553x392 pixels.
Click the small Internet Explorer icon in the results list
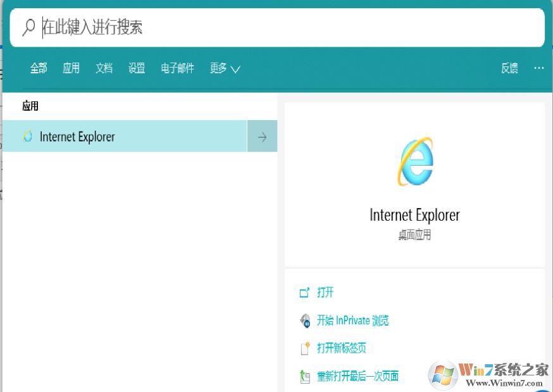pos(27,137)
